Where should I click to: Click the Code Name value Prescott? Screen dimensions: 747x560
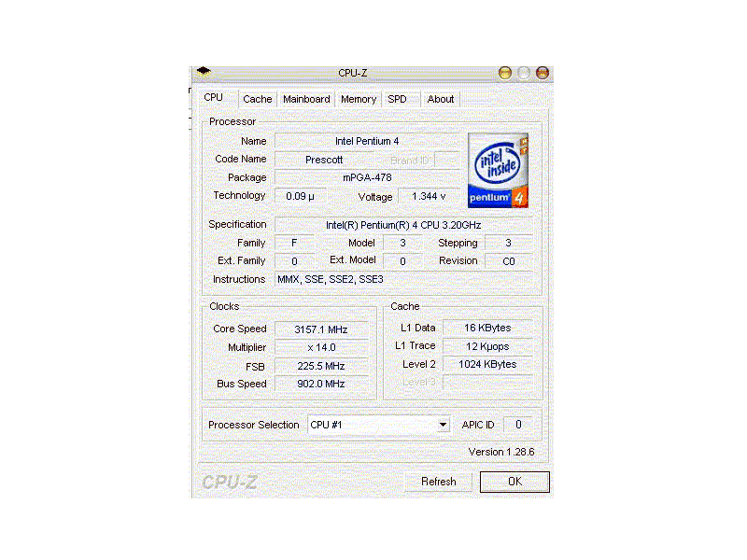pyautogui.click(x=324, y=160)
